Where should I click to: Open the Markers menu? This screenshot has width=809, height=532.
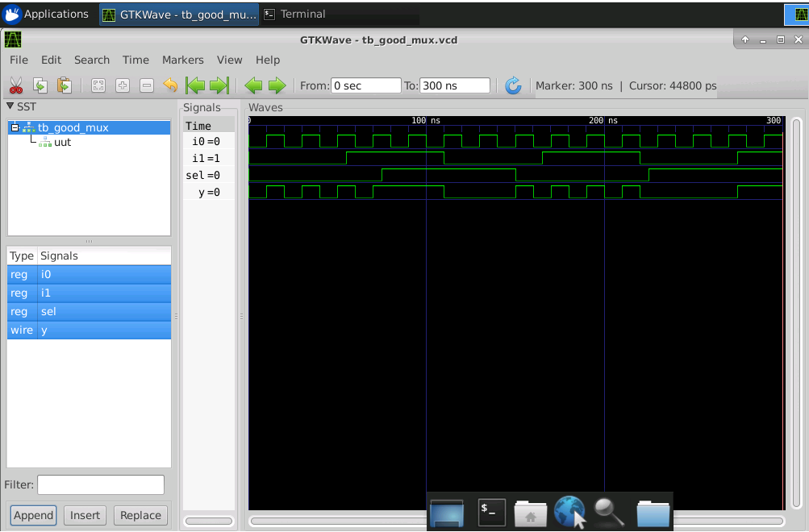[182, 60]
